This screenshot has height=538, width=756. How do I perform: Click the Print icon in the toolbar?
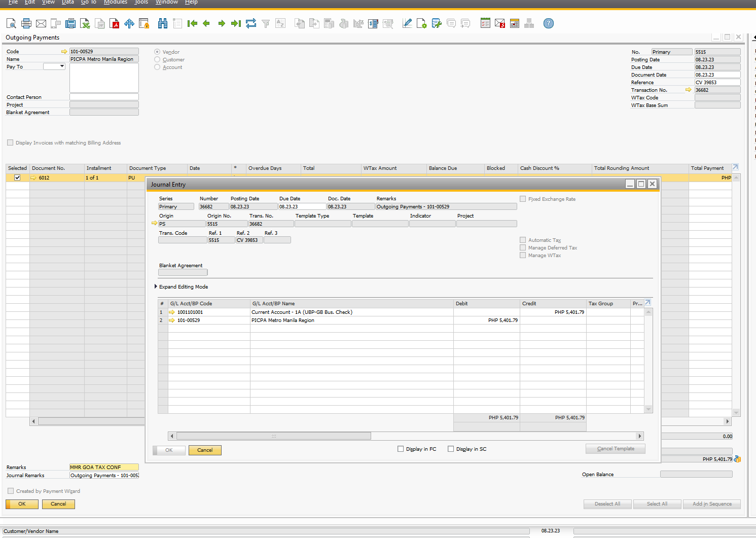26,23
